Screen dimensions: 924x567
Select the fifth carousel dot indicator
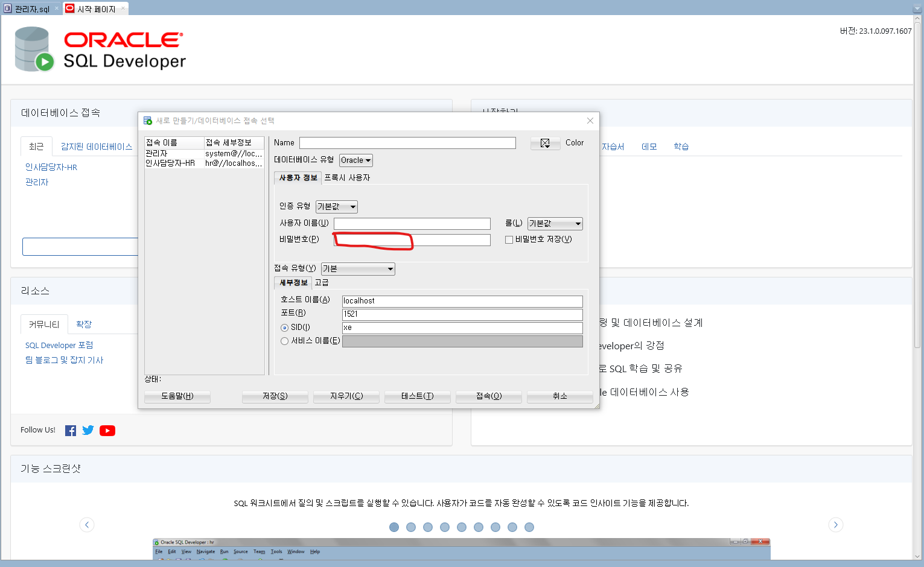point(462,527)
